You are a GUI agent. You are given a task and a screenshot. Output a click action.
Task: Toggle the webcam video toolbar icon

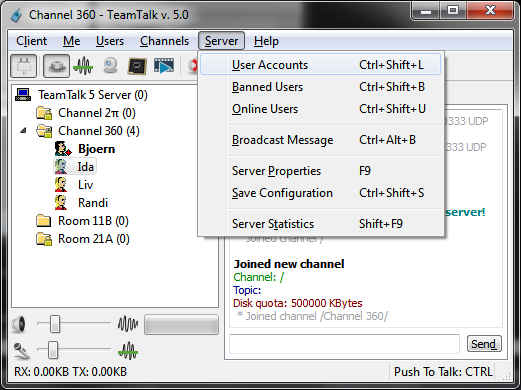[110, 66]
